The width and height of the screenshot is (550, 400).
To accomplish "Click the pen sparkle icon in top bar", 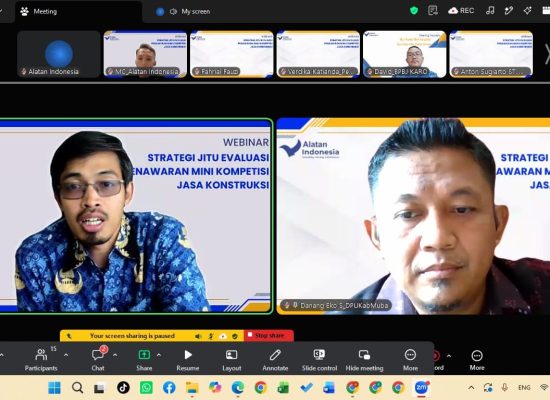I will [509, 11].
